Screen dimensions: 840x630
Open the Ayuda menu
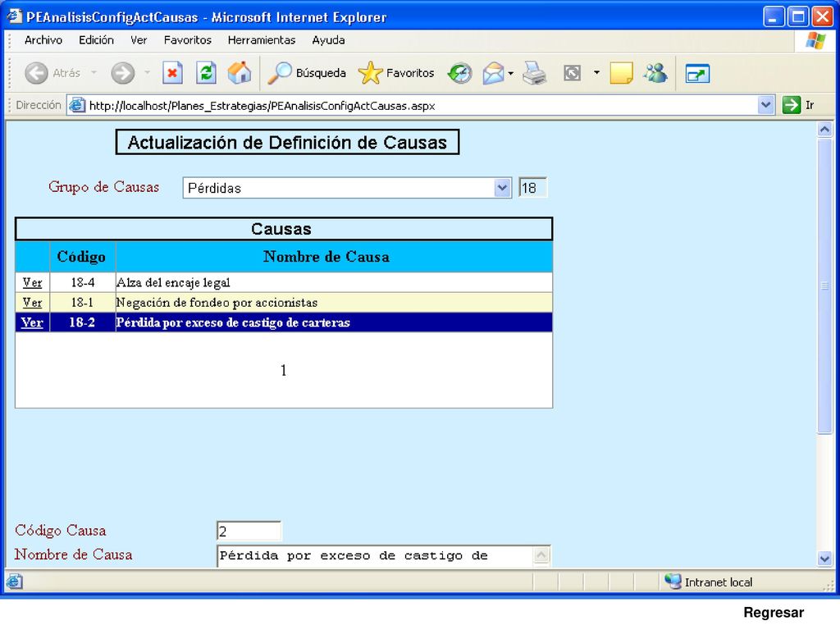pyautogui.click(x=328, y=40)
